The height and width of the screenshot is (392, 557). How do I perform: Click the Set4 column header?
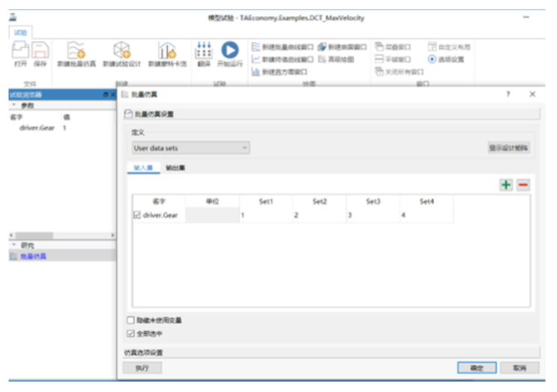coord(427,202)
